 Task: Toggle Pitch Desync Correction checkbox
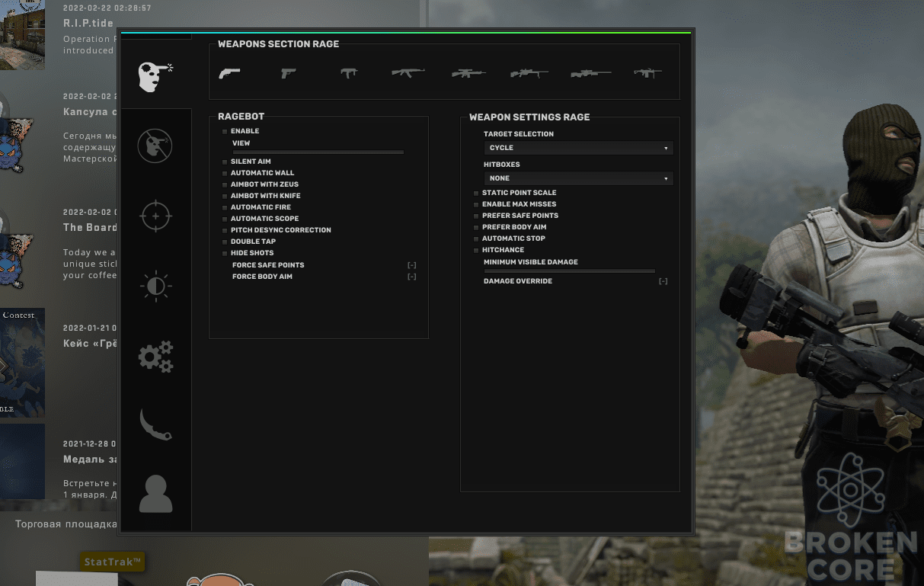click(225, 231)
